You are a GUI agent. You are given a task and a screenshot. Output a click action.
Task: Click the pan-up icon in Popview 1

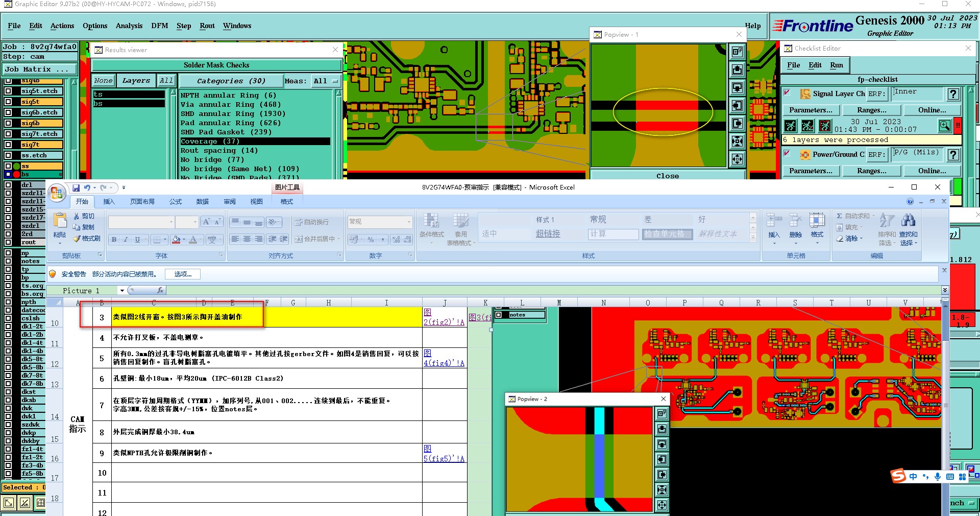[737, 69]
